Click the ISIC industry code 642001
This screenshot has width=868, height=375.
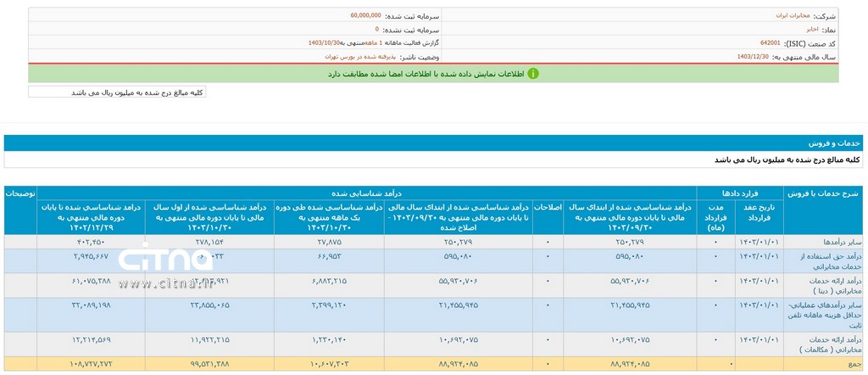(771, 42)
